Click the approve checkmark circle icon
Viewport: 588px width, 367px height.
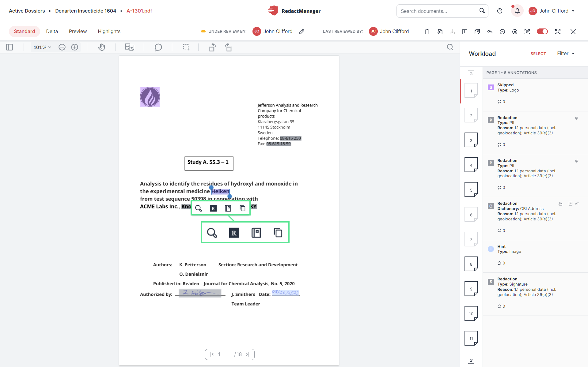click(x=502, y=32)
